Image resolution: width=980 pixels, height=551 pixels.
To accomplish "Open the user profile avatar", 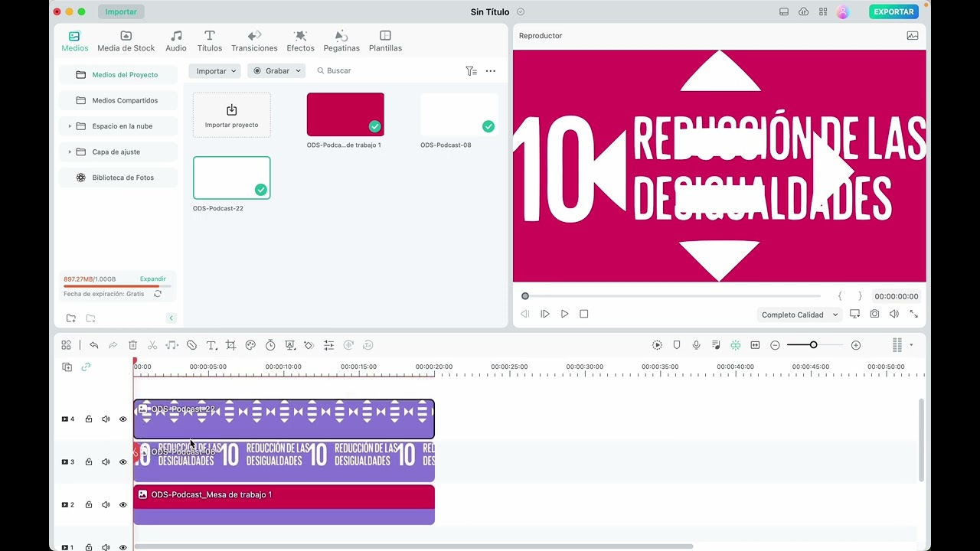I will [x=843, y=11].
